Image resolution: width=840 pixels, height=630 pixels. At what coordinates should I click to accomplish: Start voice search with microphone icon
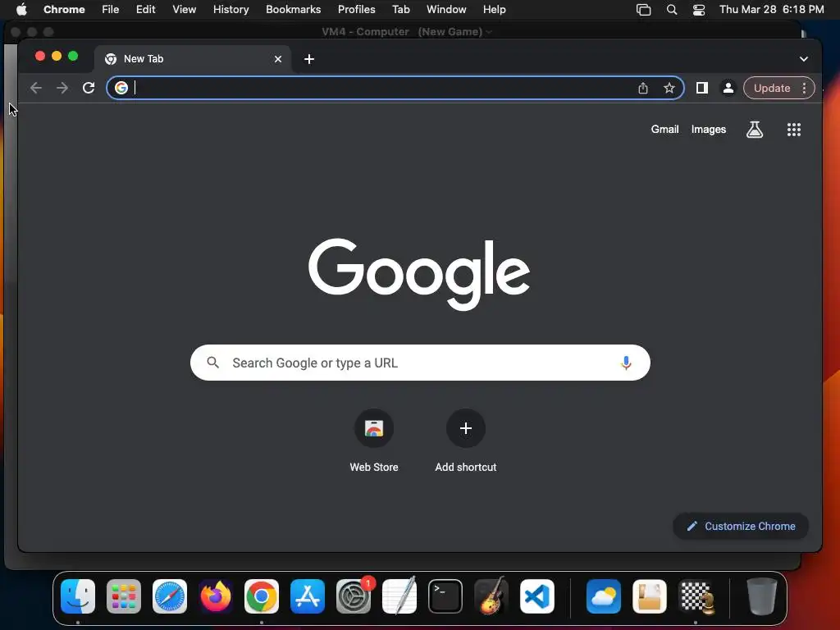click(x=626, y=363)
